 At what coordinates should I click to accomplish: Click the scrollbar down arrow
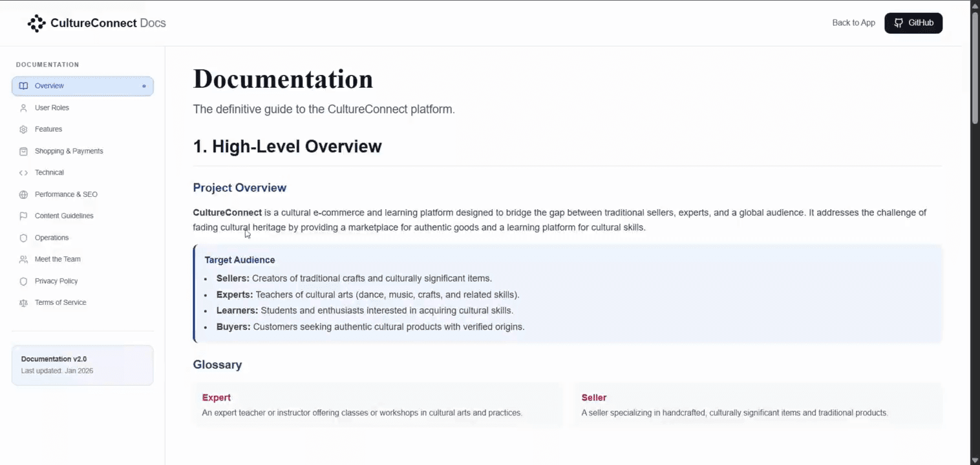975,460
